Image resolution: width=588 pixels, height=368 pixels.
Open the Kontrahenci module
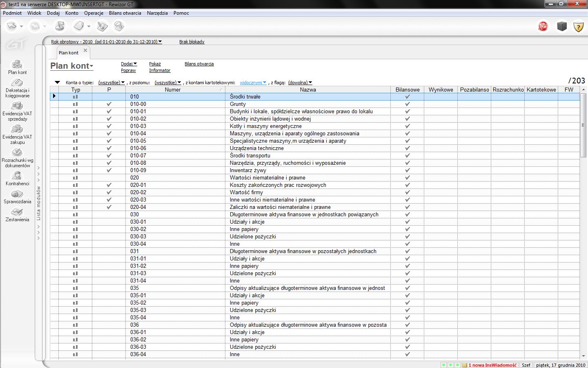point(17,179)
